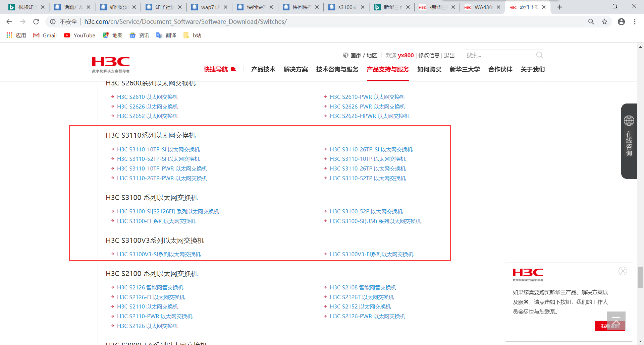Open the 翻译 translate bookmark
The width and height of the screenshot is (644, 345).
[166, 35]
